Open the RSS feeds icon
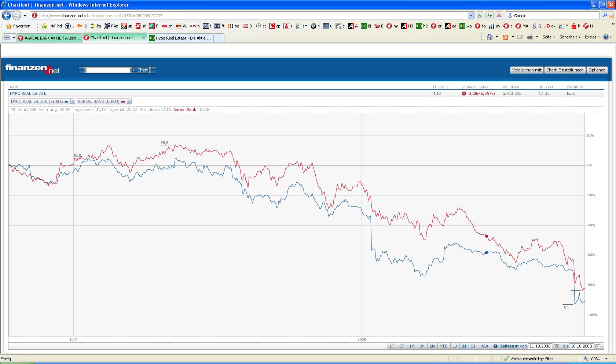616x364 pixels. tap(505, 37)
